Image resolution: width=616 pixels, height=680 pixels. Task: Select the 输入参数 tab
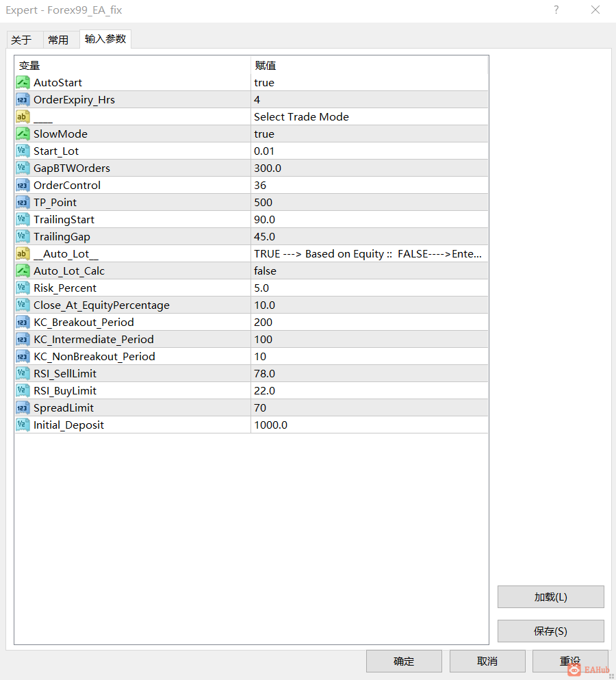click(105, 39)
